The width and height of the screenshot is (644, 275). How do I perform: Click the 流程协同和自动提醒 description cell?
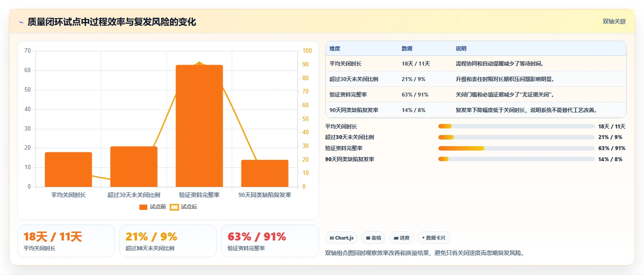click(x=500, y=64)
